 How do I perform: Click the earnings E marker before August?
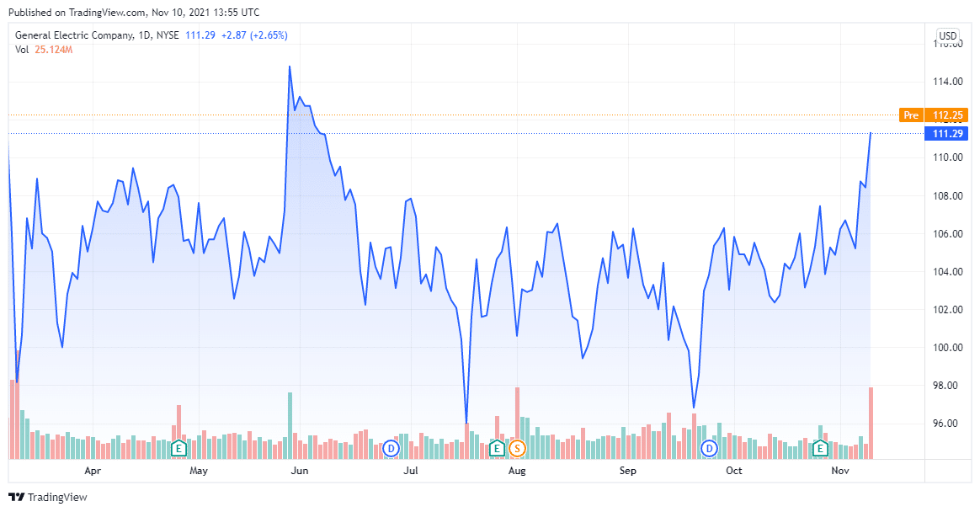[497, 448]
